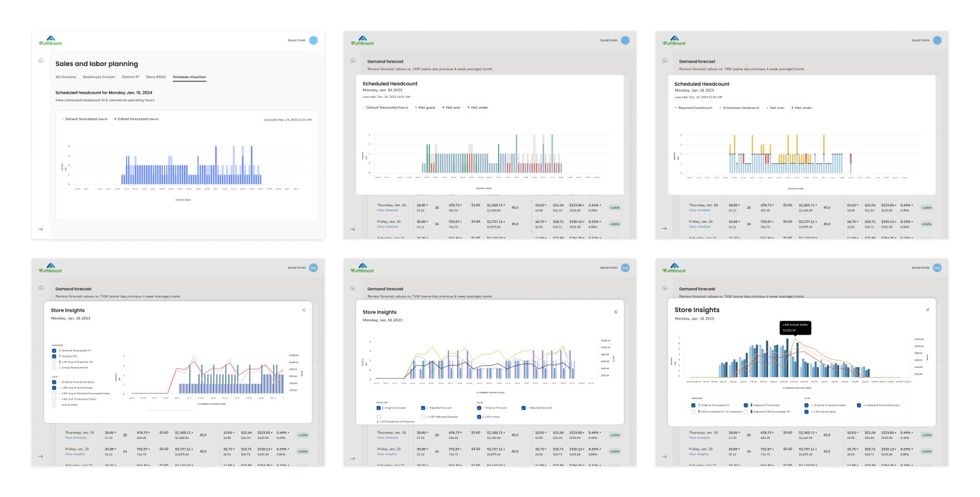Image resolution: width=980 pixels, height=497 pixels.
Task: Open Friday View insights link in bottom-left screen
Action: 75,454
